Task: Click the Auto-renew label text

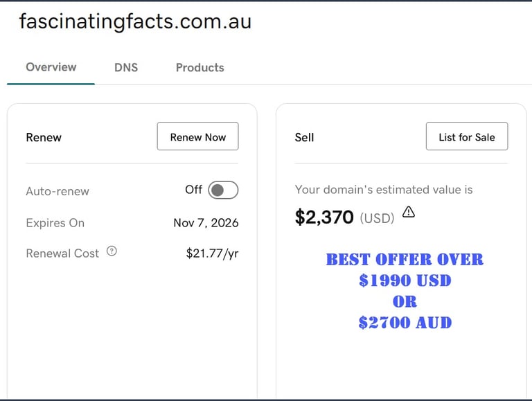Action: [x=57, y=191]
